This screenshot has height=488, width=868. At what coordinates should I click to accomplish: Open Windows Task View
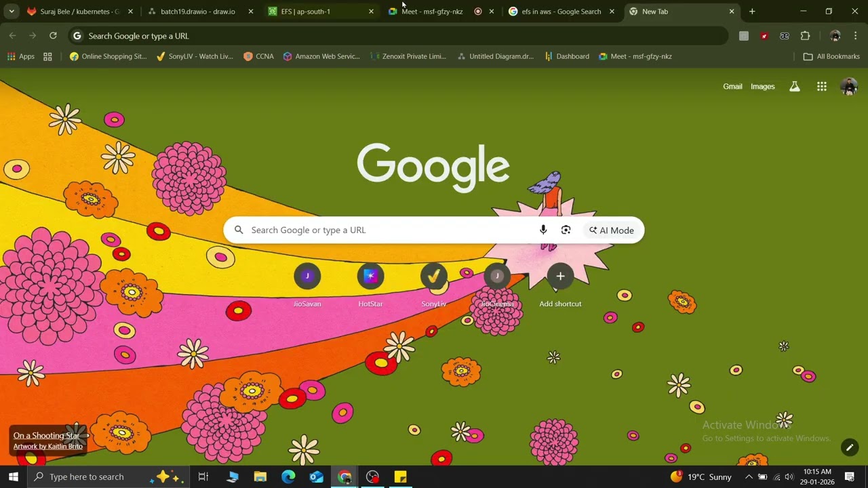[203, 476]
